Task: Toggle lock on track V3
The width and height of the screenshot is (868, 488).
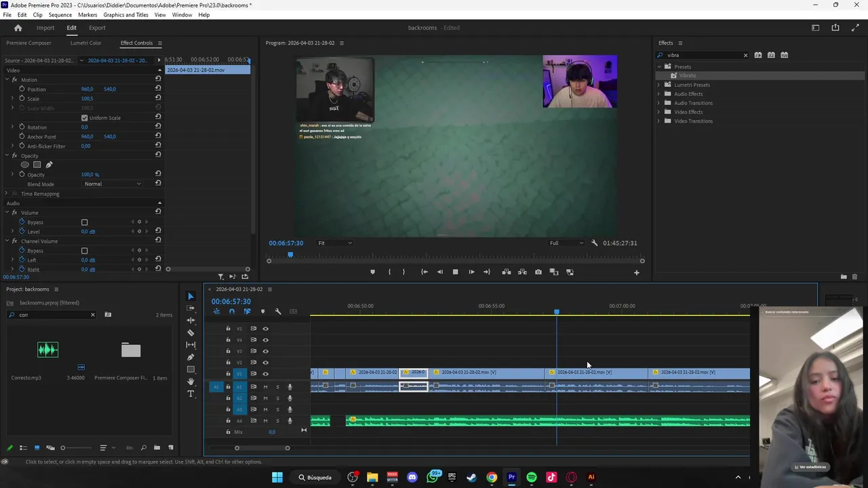Action: tap(228, 351)
